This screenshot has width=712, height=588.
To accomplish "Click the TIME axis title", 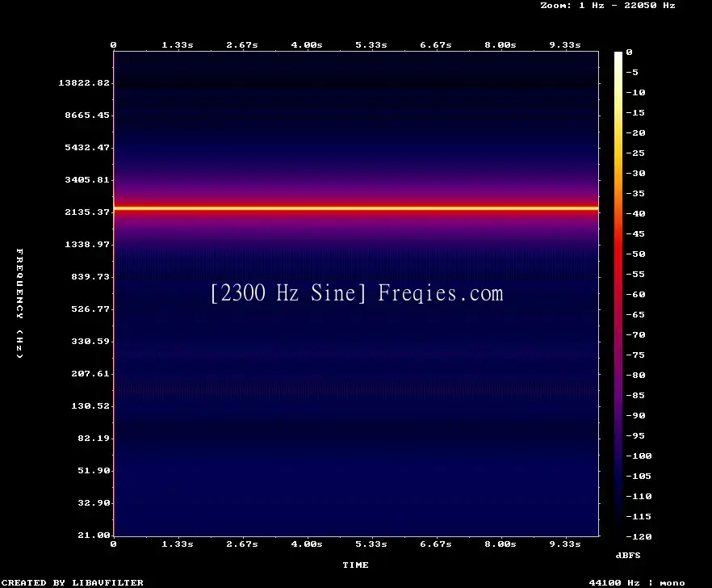I will click(x=355, y=565).
